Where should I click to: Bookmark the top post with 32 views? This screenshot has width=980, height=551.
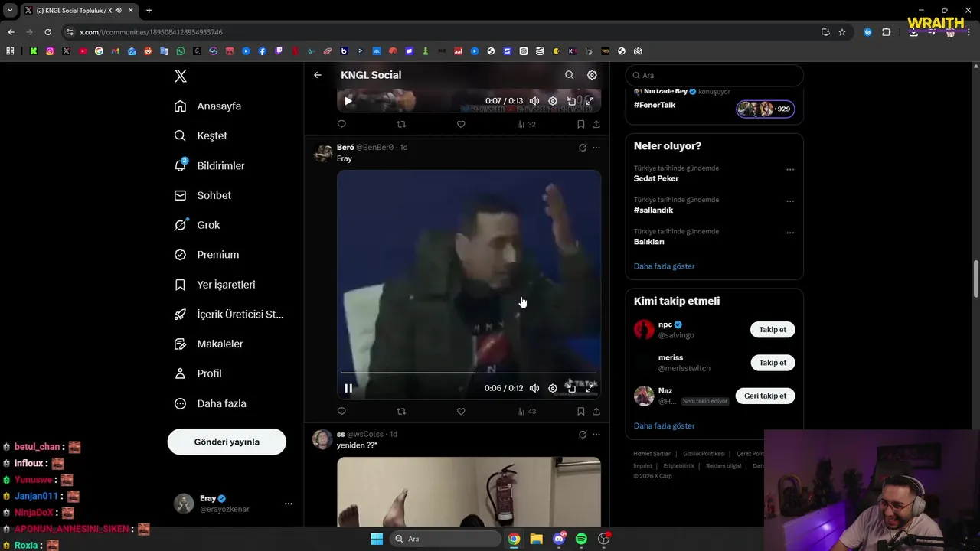581,124
